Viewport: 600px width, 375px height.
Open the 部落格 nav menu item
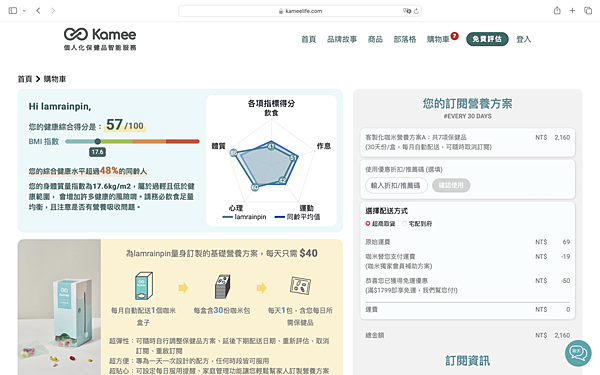click(405, 39)
